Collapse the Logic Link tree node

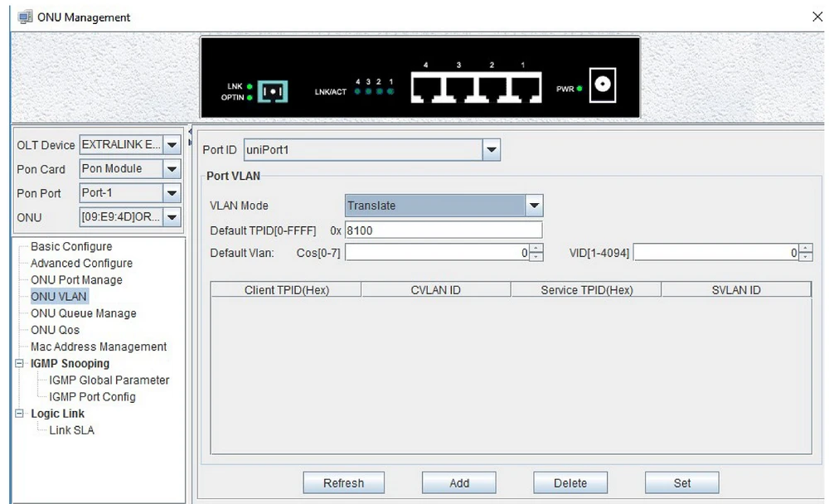tap(20, 414)
